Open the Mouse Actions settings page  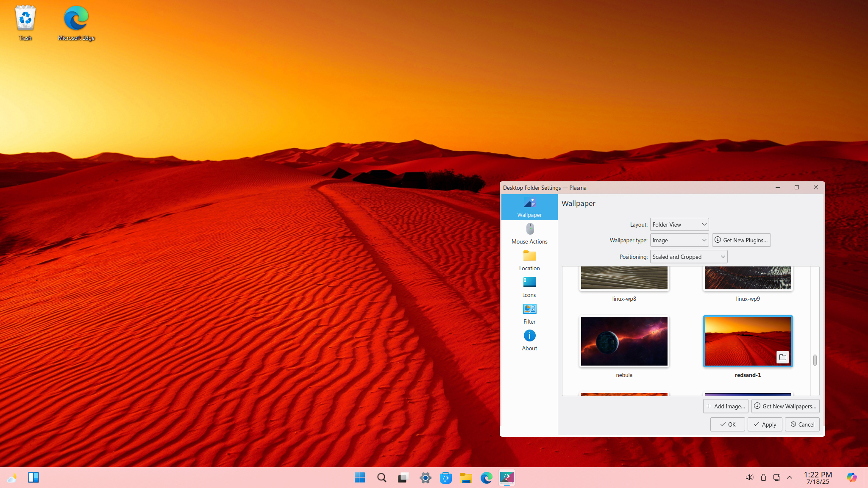[x=529, y=233]
